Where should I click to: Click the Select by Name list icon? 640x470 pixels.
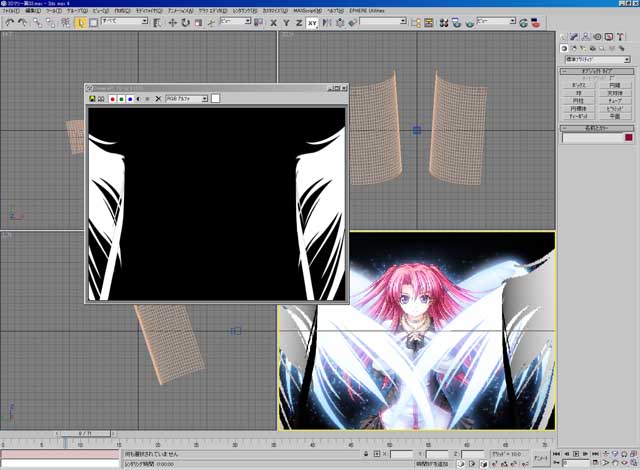[x=157, y=23]
